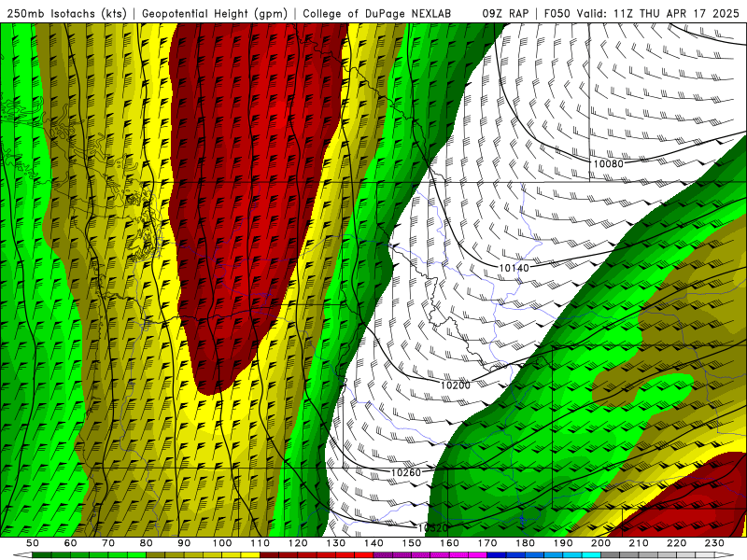Click the 70 value on the color scale
This screenshot has width=747, height=560.
tap(108, 543)
